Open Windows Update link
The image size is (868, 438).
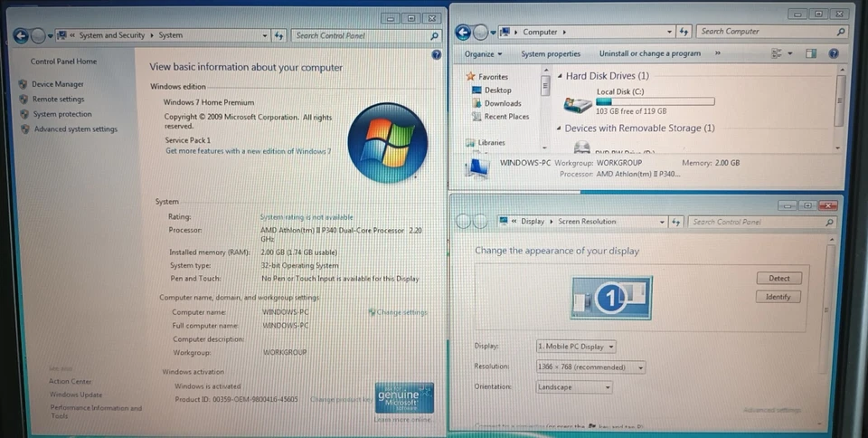76,395
